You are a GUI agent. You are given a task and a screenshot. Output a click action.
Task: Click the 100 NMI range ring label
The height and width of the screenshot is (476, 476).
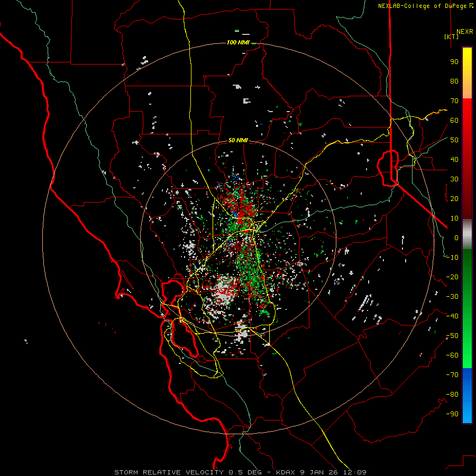[x=238, y=42]
